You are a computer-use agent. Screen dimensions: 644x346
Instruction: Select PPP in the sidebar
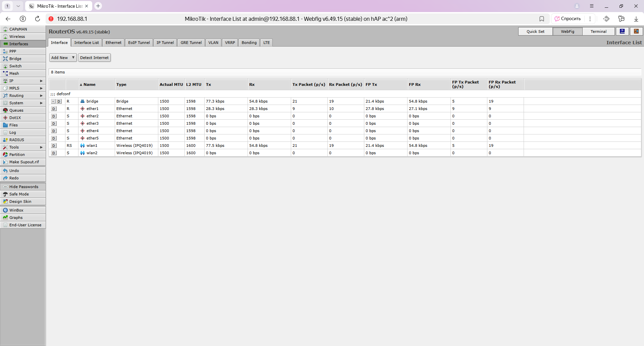[x=23, y=51]
